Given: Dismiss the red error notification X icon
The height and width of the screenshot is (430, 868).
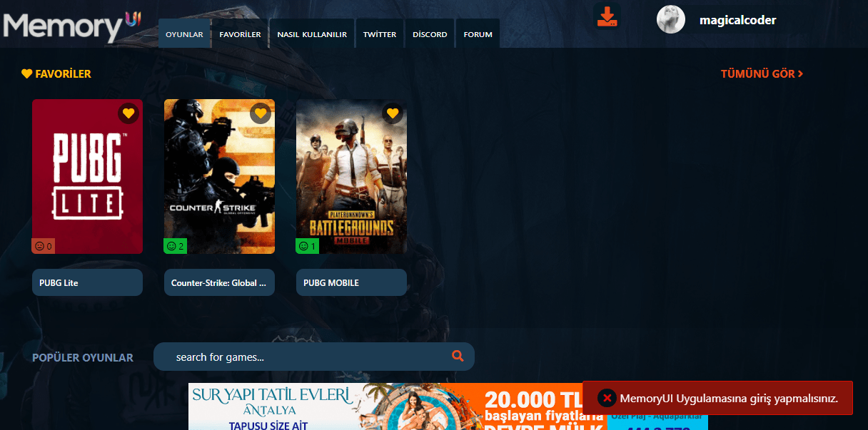Looking at the screenshot, I should click(607, 398).
